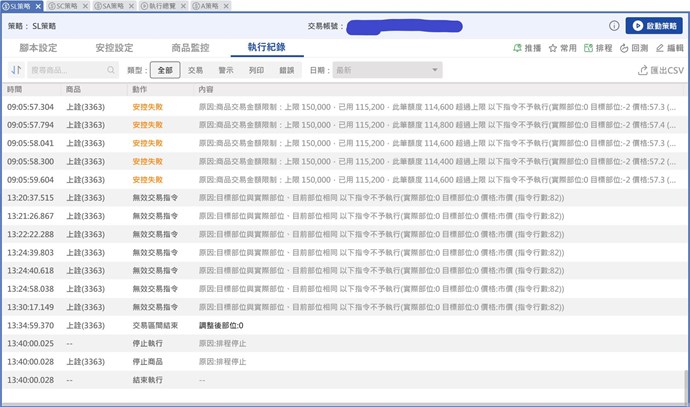Viewport: 690px width, 407px height.
Task: Click the info circle icon
Action: click(614, 25)
